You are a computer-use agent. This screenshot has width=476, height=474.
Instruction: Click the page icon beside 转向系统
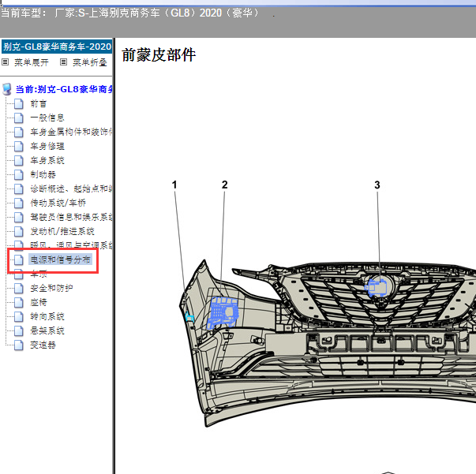click(19, 316)
